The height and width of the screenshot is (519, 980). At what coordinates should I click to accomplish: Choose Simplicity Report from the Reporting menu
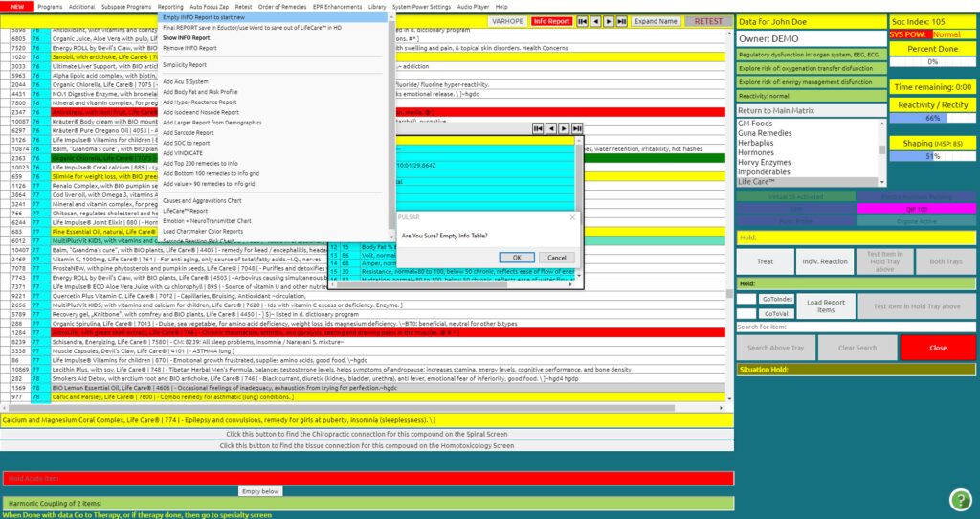pyautogui.click(x=185, y=65)
